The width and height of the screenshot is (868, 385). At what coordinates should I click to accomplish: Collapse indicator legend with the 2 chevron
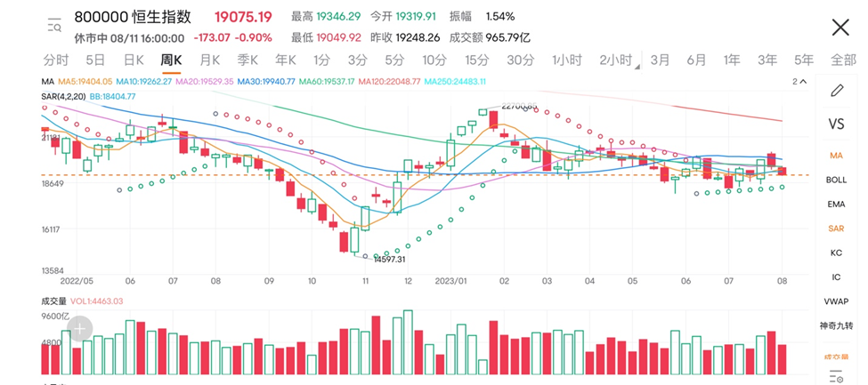799,81
